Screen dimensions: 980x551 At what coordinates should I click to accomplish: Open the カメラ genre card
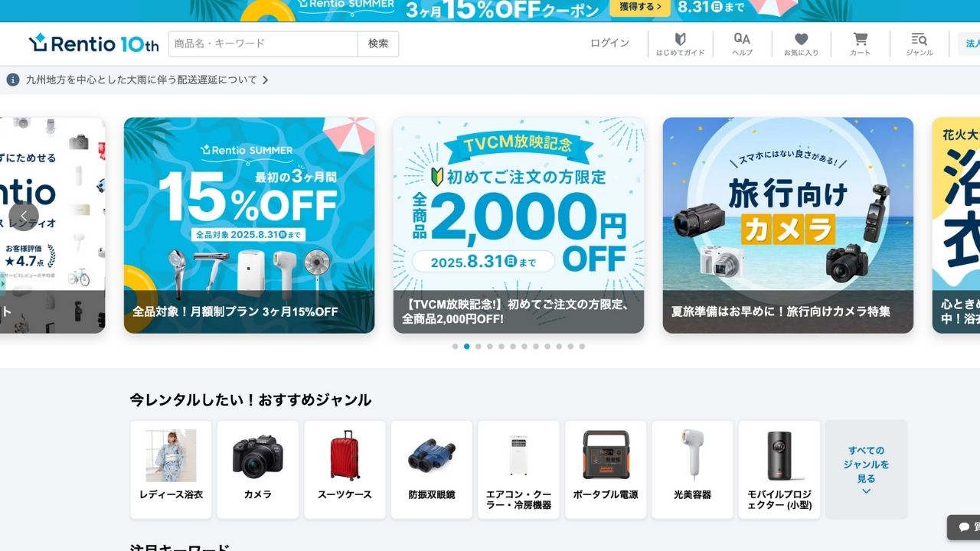[258, 470]
